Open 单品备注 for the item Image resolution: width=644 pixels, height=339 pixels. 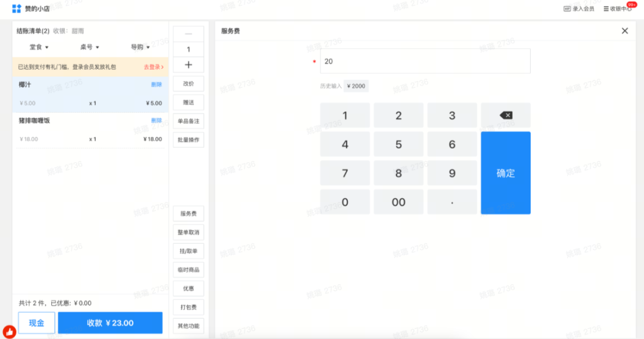pyautogui.click(x=188, y=121)
